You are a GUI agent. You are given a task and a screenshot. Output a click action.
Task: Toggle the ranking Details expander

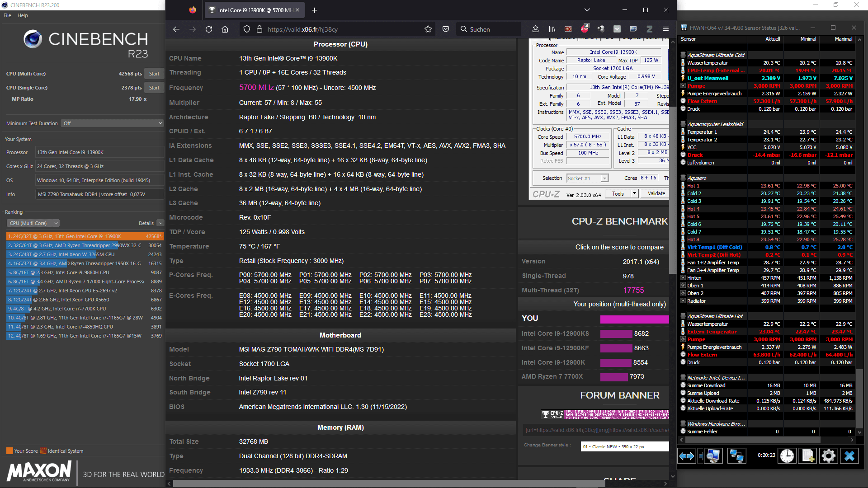click(x=160, y=223)
